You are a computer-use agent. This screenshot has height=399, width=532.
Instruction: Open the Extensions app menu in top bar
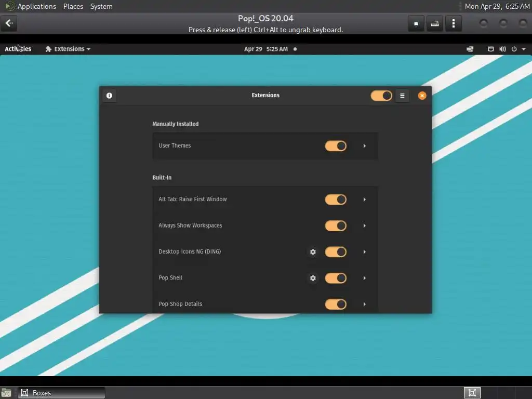coord(68,49)
